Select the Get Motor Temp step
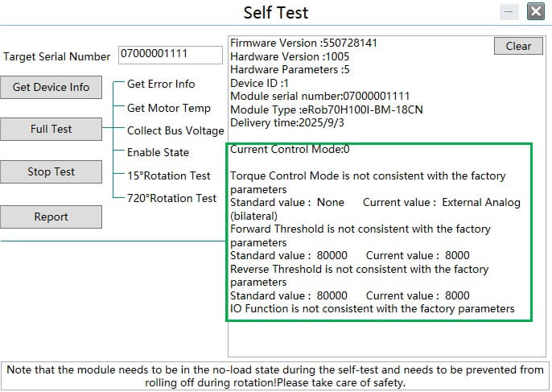Viewport: 552px width, 392px height. [169, 108]
